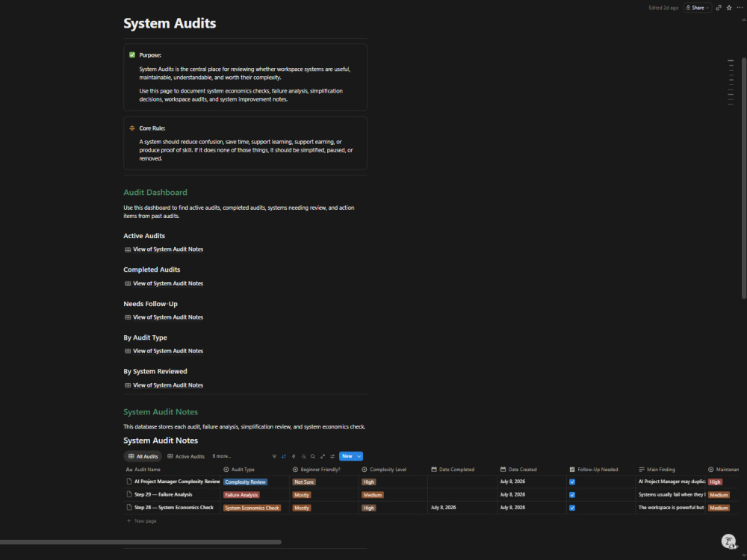Click the System Audit Notes database title
Screen dimensions: 747x560
161,441
